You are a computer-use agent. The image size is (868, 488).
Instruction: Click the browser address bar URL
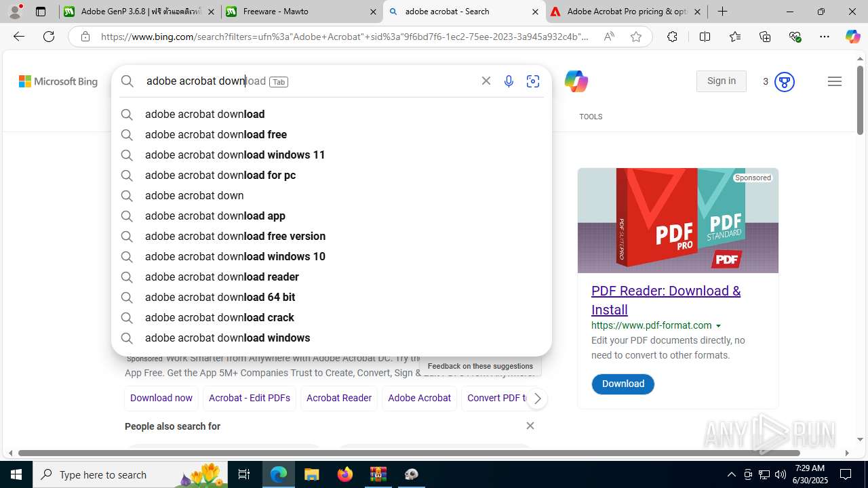click(x=344, y=37)
